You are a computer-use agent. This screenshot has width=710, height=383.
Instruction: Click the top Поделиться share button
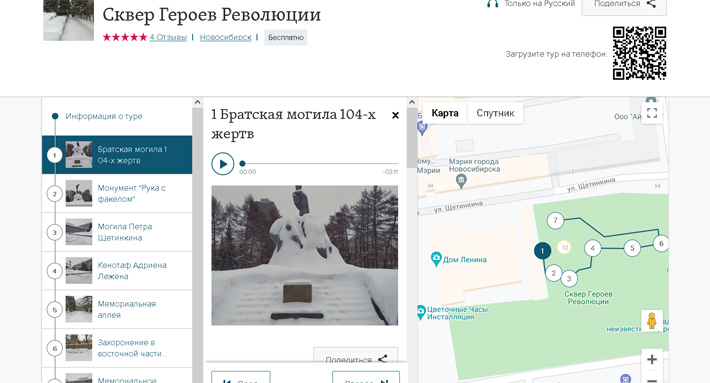[624, 5]
